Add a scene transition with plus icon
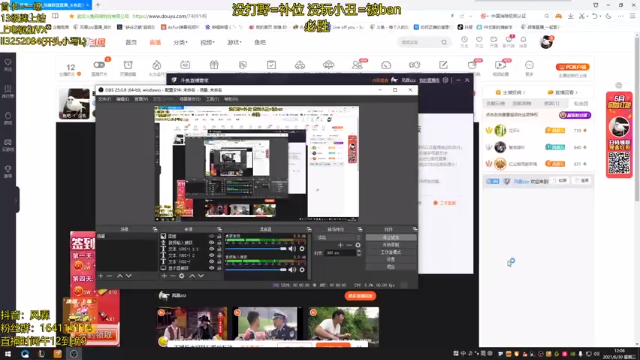The height and width of the screenshot is (360, 640). pos(340,245)
